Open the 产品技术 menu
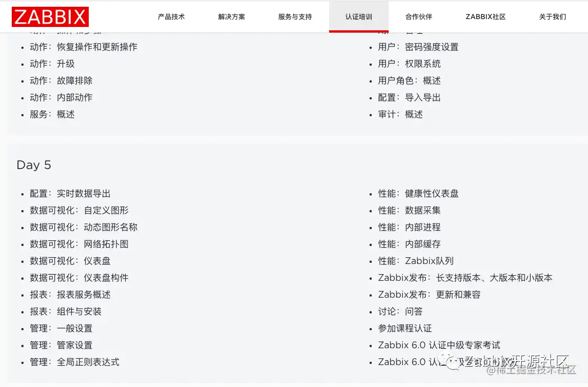 click(171, 17)
